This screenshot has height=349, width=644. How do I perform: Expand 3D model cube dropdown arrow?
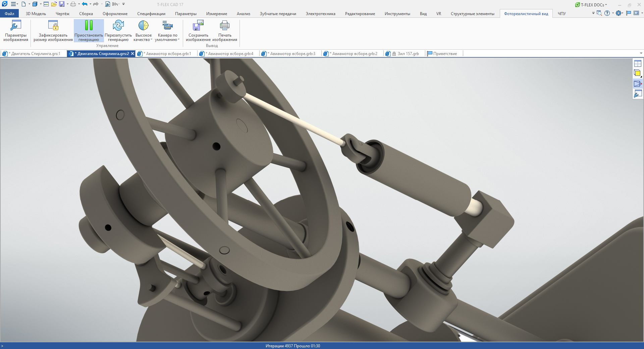tap(41, 4)
